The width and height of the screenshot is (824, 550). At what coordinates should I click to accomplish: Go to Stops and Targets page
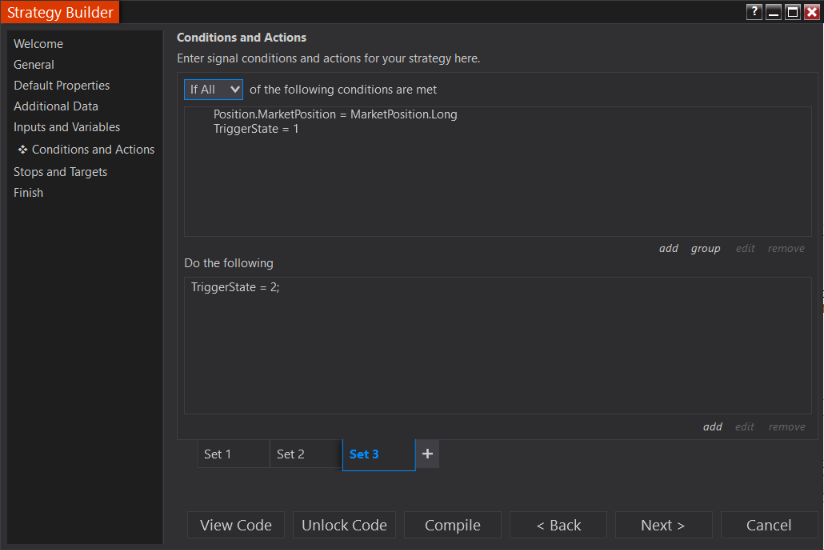(x=60, y=172)
